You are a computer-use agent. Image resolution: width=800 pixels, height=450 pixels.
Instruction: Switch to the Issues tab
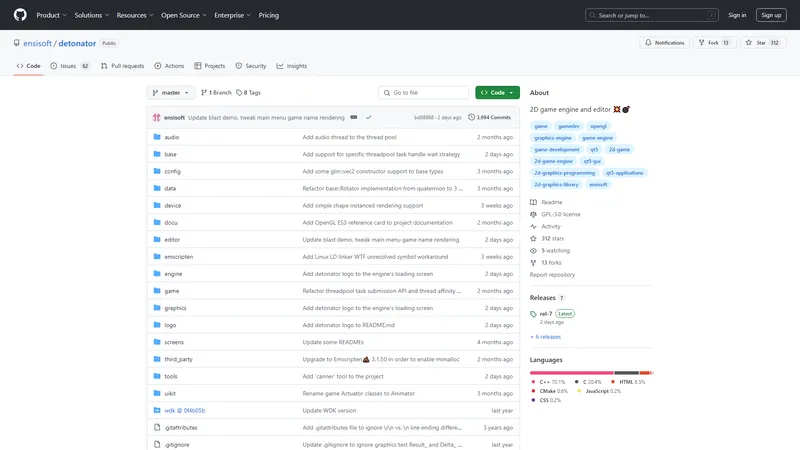point(70,66)
